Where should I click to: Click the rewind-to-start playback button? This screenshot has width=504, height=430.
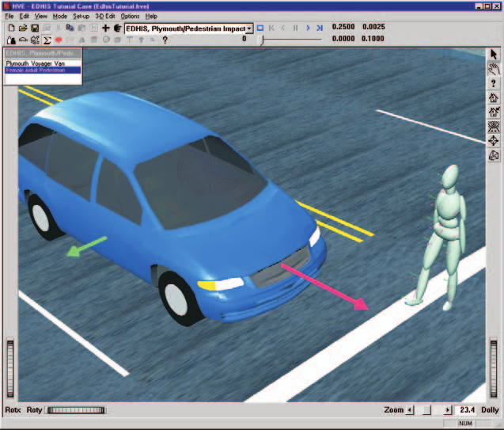[x=271, y=29]
